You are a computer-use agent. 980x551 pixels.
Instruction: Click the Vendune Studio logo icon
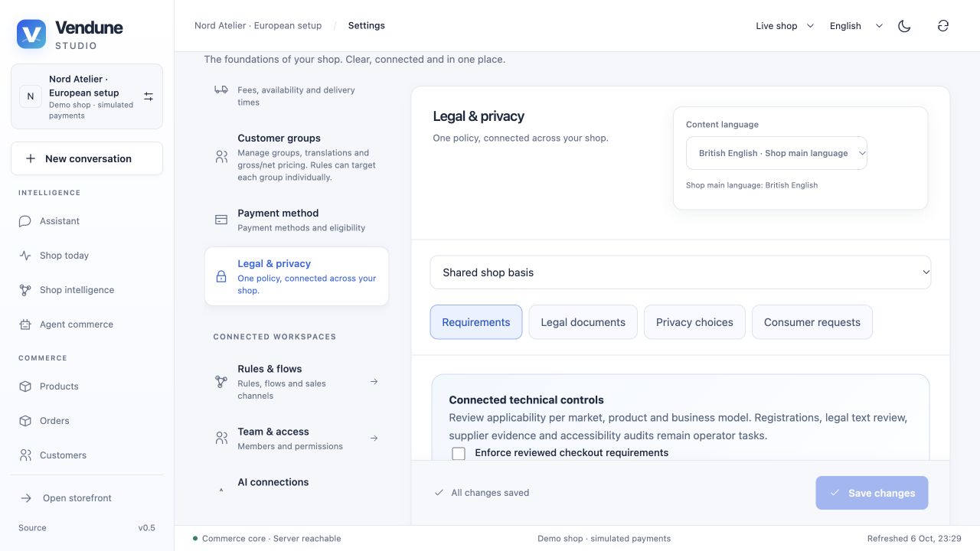[31, 34]
